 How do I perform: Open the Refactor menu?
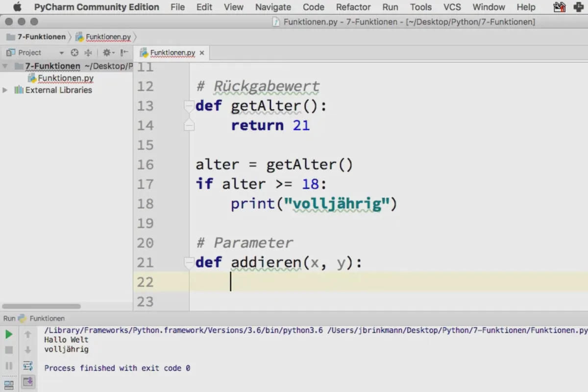point(353,7)
